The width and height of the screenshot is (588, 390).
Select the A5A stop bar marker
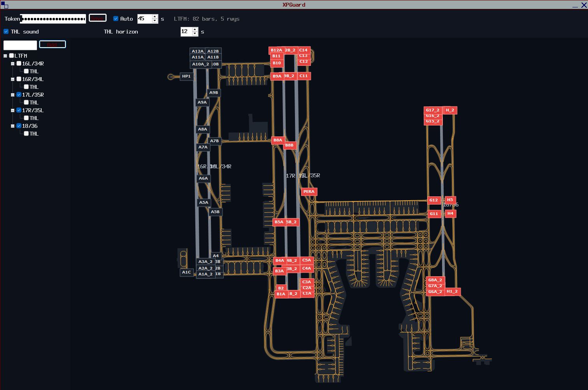click(204, 203)
